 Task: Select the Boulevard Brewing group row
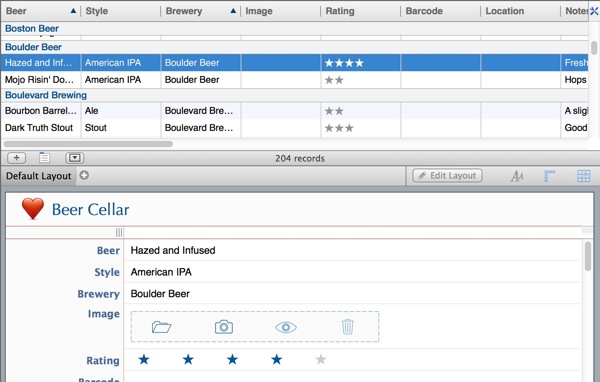pyautogui.click(x=295, y=95)
